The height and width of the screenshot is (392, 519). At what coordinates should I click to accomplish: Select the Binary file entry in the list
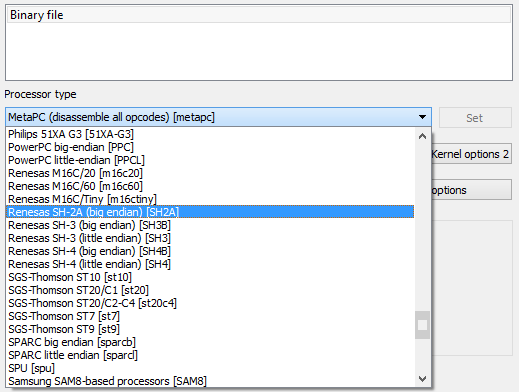[x=259, y=15]
